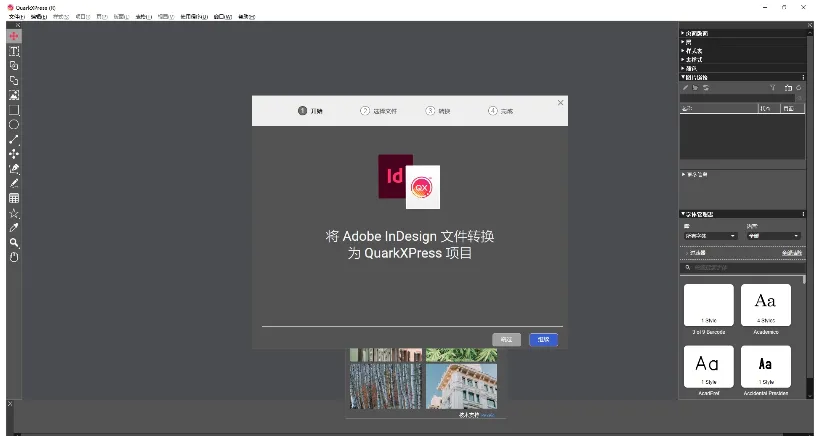The image size is (825, 436).
Task: Select the Line tool
Action: [14, 139]
